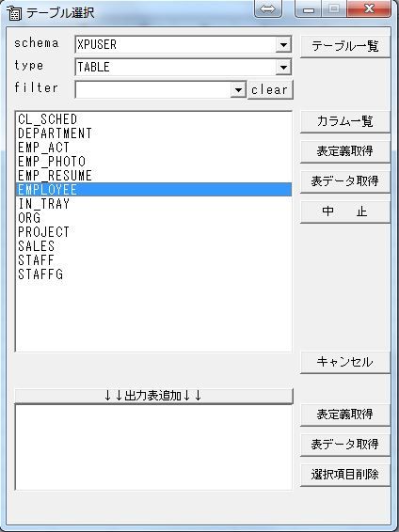Open the type dropdown arrow
399x532 pixels.
point(283,67)
